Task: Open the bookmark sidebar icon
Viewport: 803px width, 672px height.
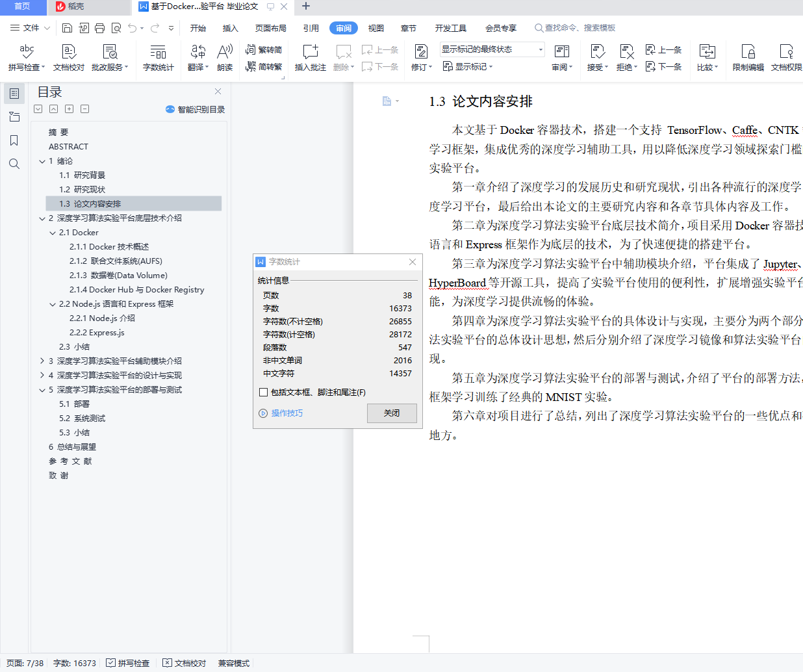Action: 14,140
